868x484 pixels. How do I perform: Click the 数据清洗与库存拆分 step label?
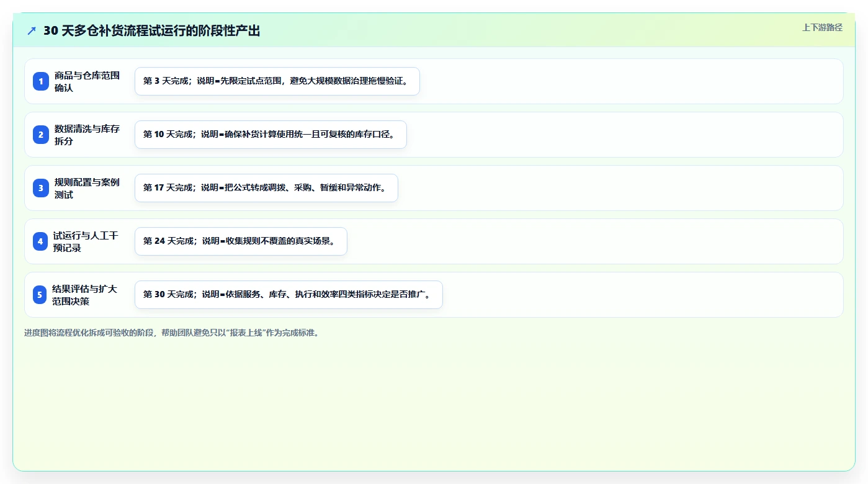click(x=87, y=135)
